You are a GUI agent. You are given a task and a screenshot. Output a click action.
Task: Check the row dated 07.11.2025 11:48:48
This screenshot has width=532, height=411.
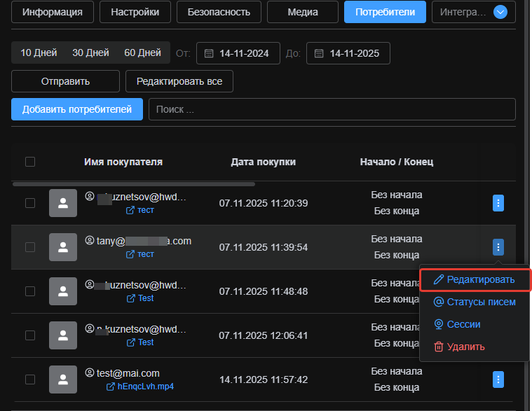[x=30, y=291]
